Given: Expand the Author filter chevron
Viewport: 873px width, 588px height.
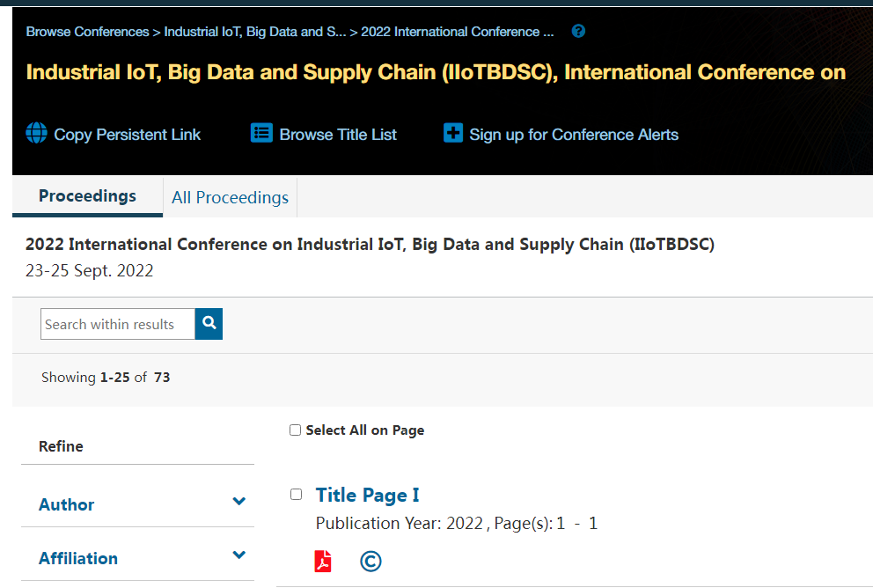Looking at the screenshot, I should [238, 502].
